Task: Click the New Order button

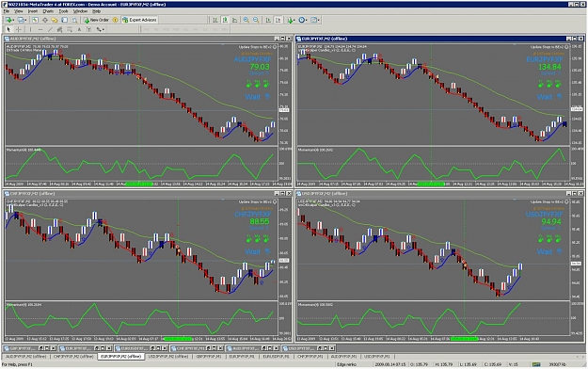Action: coord(96,20)
